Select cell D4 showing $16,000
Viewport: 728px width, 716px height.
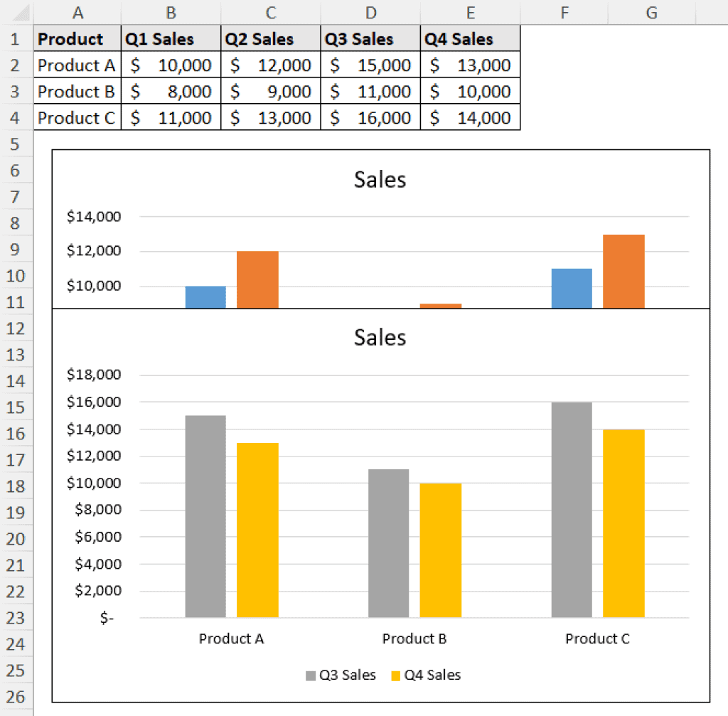pos(370,118)
